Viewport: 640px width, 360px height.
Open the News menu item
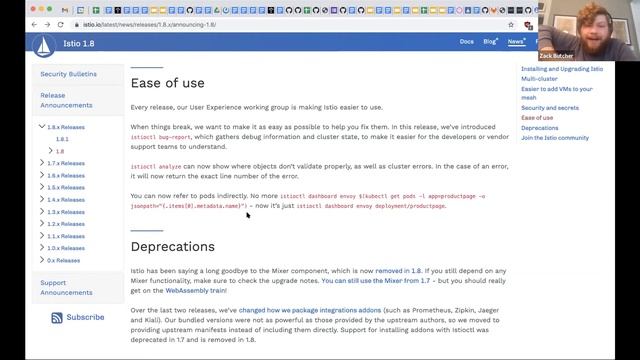(516, 42)
